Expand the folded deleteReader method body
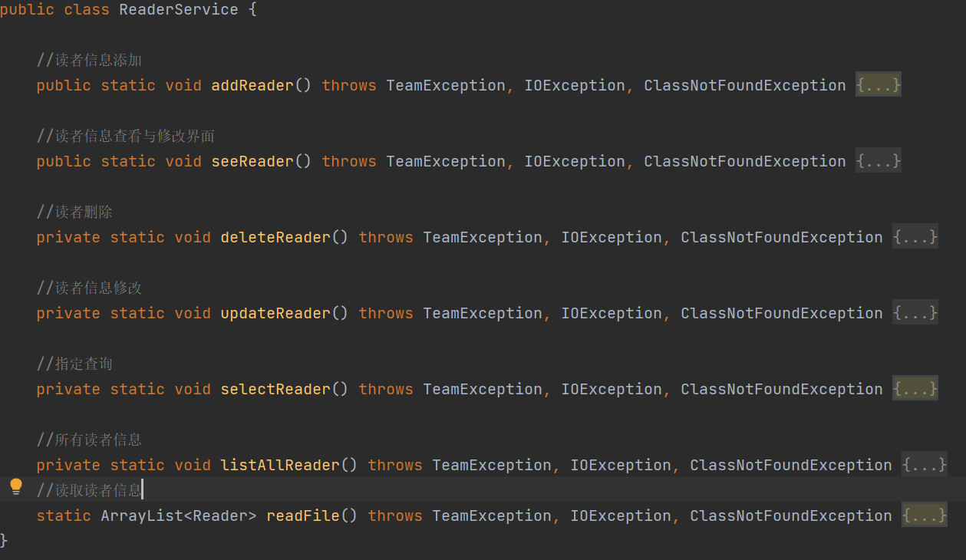The width and height of the screenshot is (966, 560). [915, 237]
